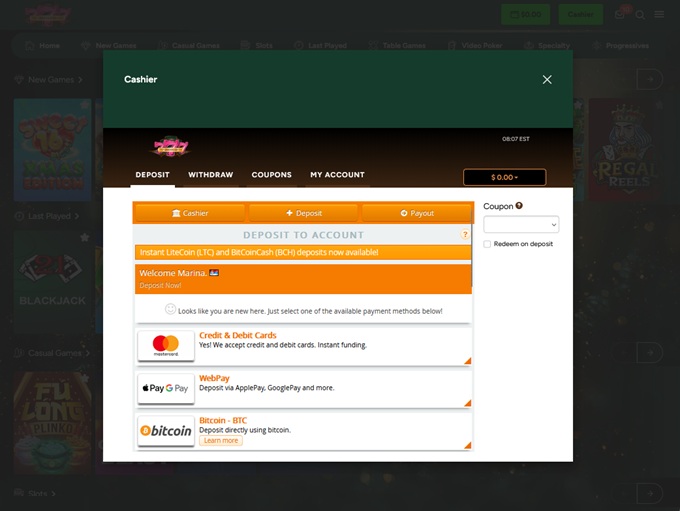This screenshot has width=680, height=511.
Task: Select the Credit & Debit Cards title link
Action: [237, 336]
